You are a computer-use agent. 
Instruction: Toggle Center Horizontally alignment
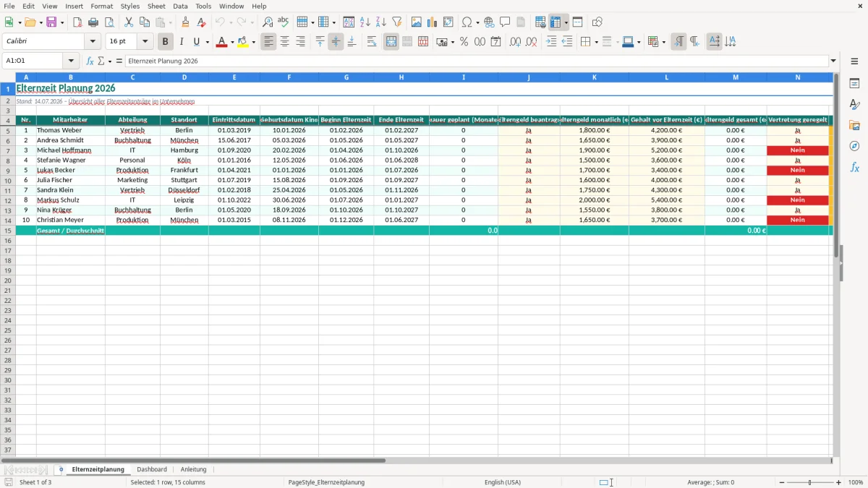pyautogui.click(x=285, y=42)
